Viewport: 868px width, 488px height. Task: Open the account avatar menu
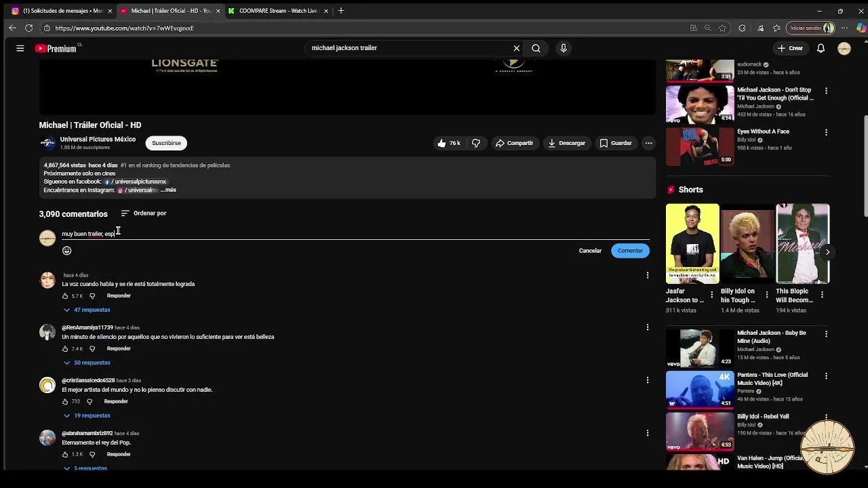pos(844,48)
